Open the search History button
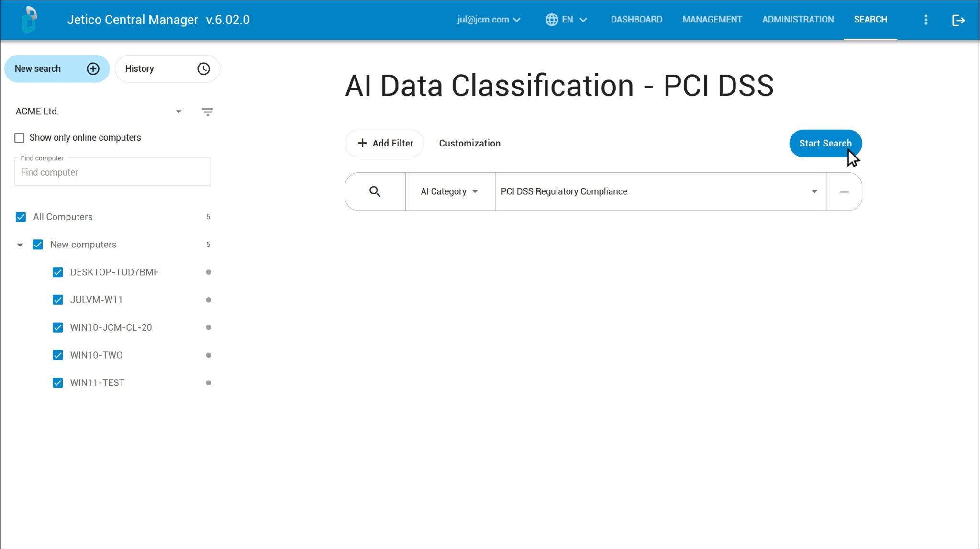 167,69
